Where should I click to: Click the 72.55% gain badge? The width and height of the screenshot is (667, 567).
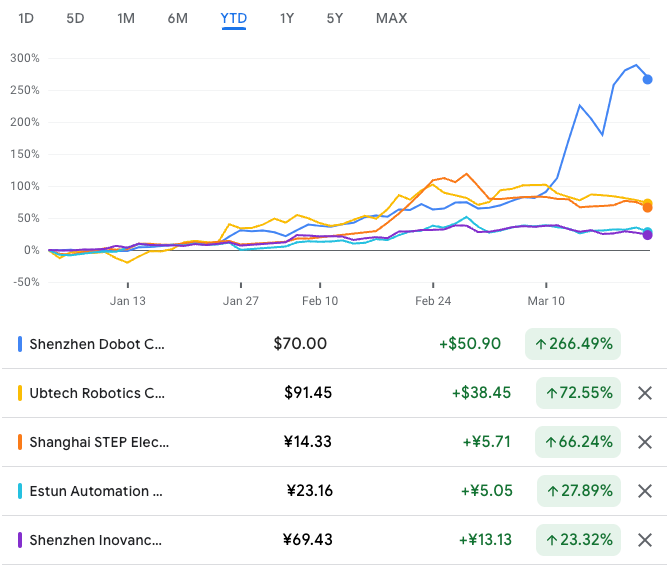point(579,393)
